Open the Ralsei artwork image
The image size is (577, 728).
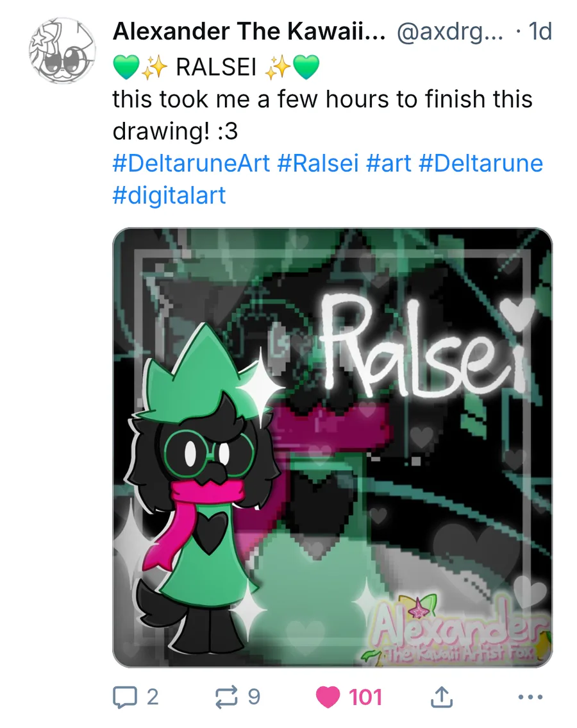click(332, 447)
